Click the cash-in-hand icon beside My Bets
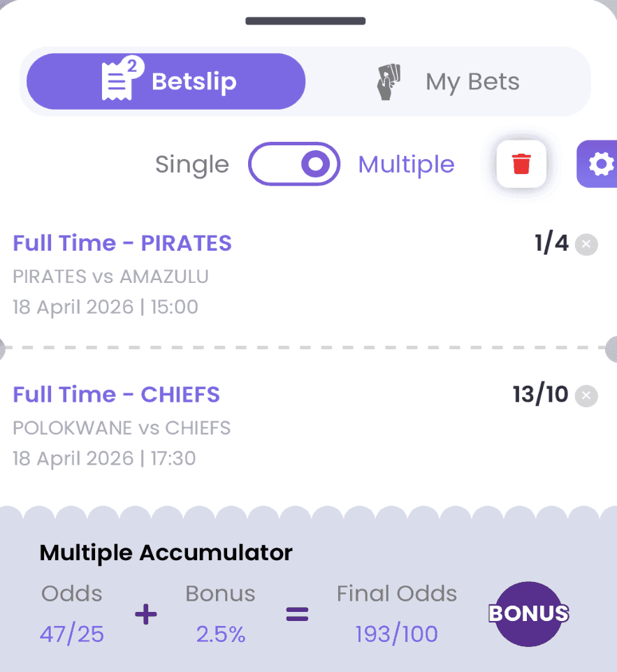This screenshot has height=672, width=617. tap(387, 80)
